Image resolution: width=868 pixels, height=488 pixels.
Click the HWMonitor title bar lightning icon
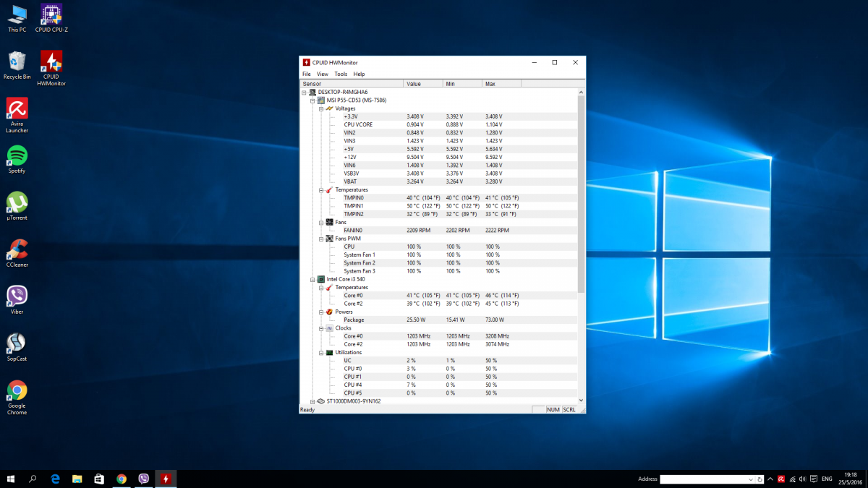click(307, 63)
